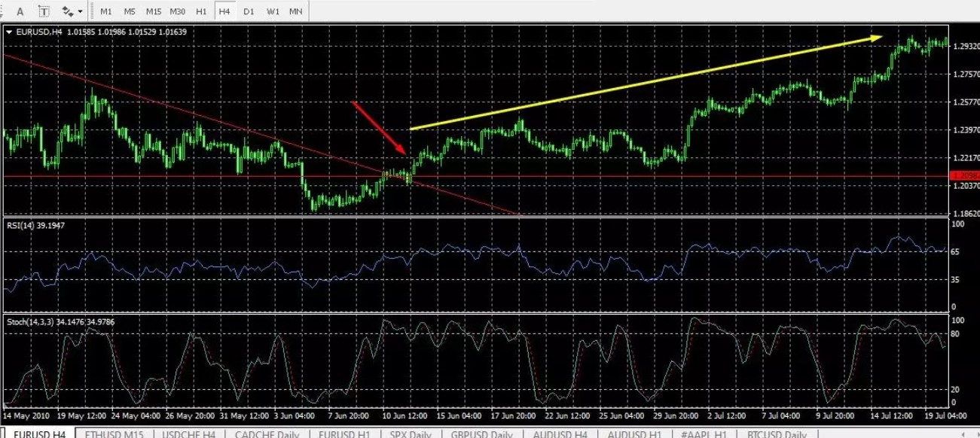Viewport: 980px width, 438px height.
Task: Click the 19 May 12:00 time label
Action: [x=83, y=415]
